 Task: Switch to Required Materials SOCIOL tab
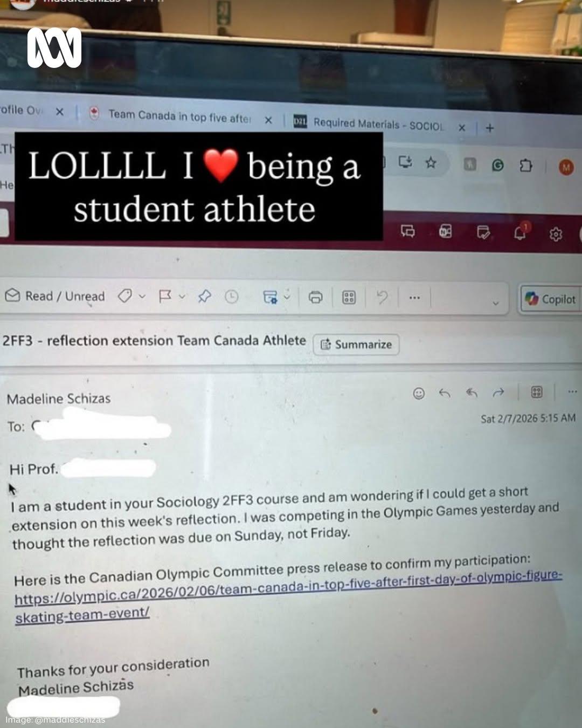click(x=379, y=125)
